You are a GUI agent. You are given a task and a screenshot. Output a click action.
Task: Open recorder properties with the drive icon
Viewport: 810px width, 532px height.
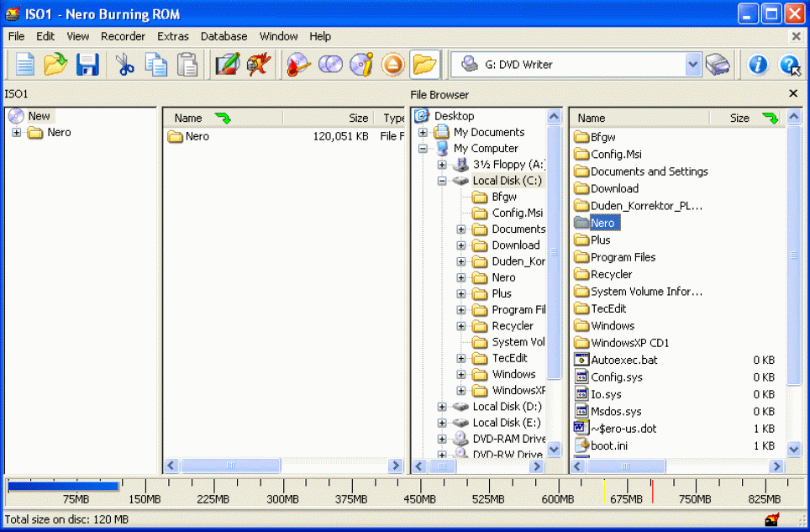tap(718, 64)
